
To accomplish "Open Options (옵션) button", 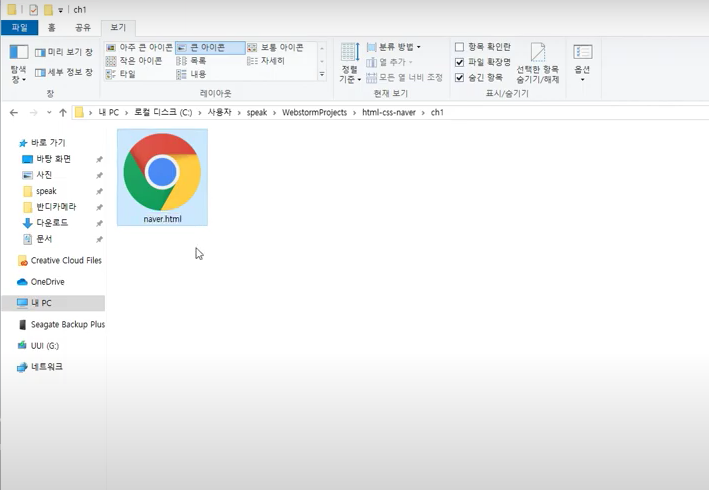I will pyautogui.click(x=582, y=63).
